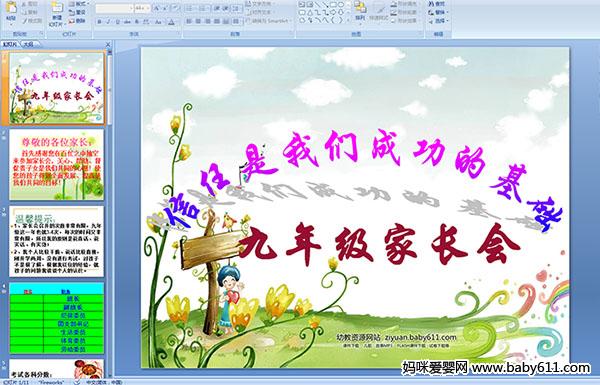The width and height of the screenshot is (600, 385).
Task: Open the Font dialog launcher
Action: [179, 33]
